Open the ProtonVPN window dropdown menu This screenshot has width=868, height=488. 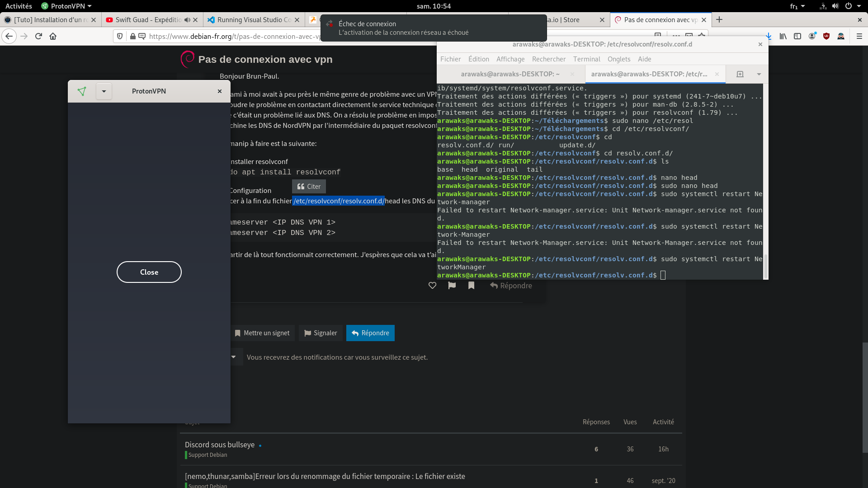click(104, 91)
